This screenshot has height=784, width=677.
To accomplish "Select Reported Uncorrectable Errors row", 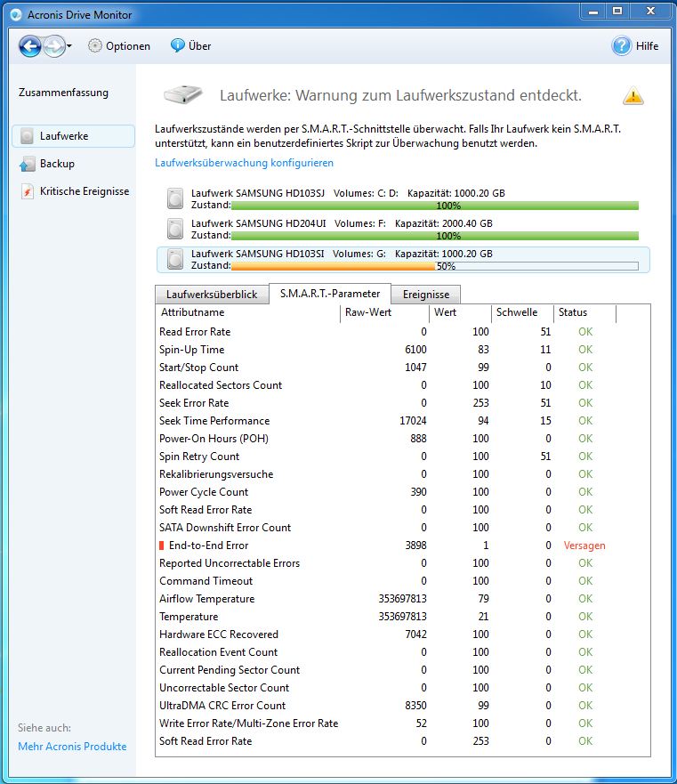I will (x=403, y=563).
